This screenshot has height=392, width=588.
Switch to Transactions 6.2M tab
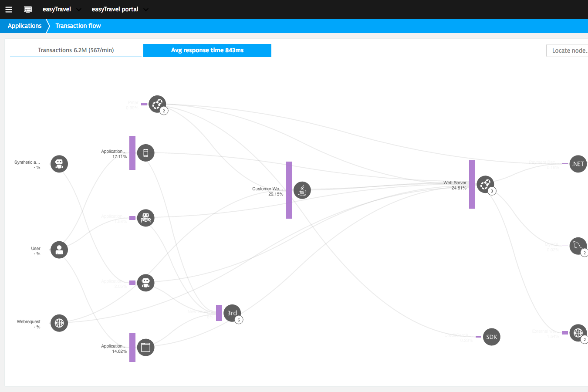76,50
